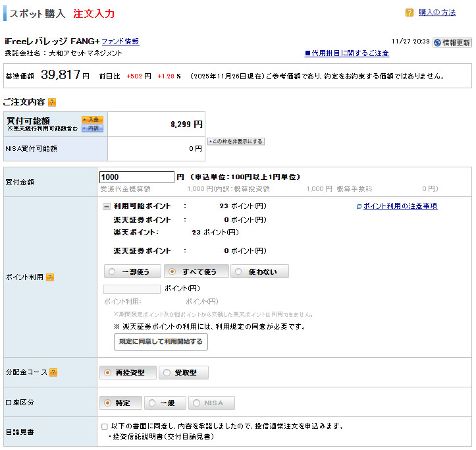Viewport: 476px width, 450px height.
Task: Open the help icon next to ご注文内容
Action: pos(52,102)
